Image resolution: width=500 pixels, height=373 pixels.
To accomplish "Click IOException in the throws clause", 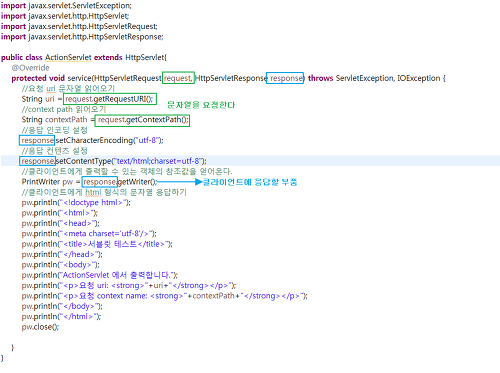I will [419, 78].
